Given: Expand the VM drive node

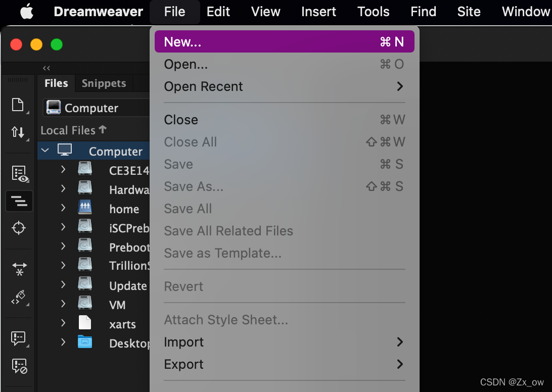Looking at the screenshot, I should (x=63, y=303).
